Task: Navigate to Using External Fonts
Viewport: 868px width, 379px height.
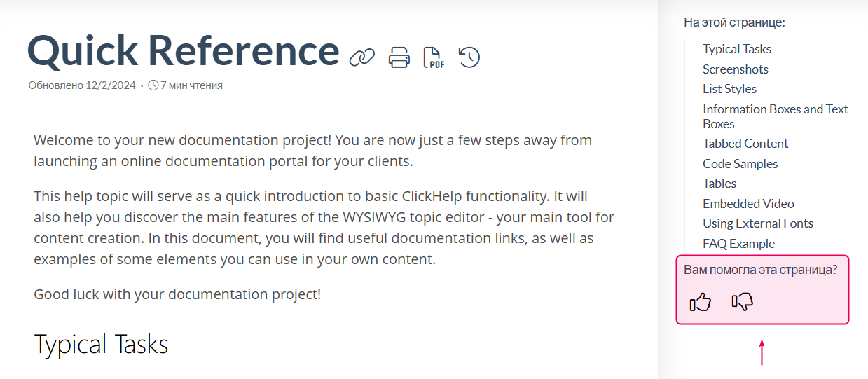Action: tap(758, 223)
